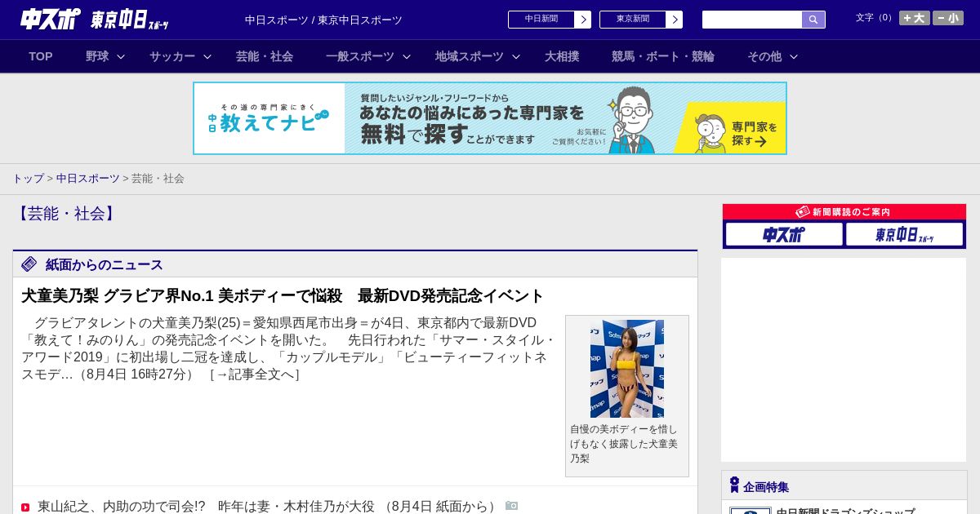Go to 中日スポーツ breadcrumb link
Image resolution: width=980 pixels, height=514 pixels.
pyautogui.click(x=88, y=178)
